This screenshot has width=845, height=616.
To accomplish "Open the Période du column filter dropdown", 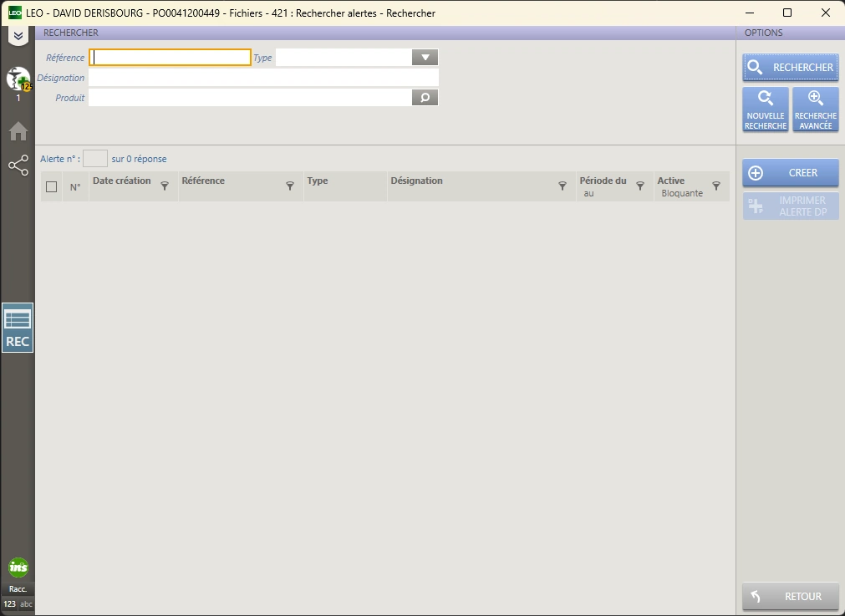I will tap(640, 186).
